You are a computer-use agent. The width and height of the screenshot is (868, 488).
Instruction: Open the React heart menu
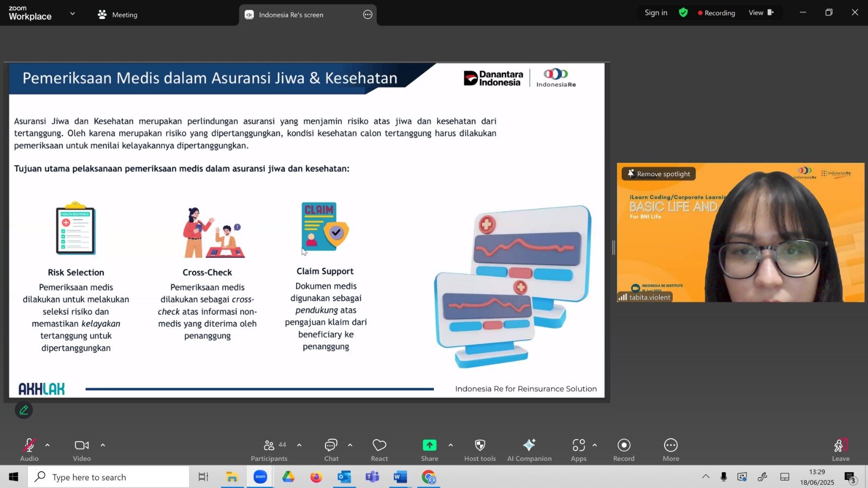379,450
